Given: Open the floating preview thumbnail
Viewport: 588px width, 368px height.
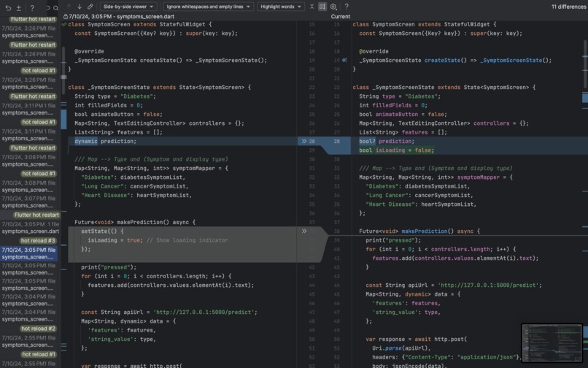Looking at the screenshot, I should (x=552, y=343).
